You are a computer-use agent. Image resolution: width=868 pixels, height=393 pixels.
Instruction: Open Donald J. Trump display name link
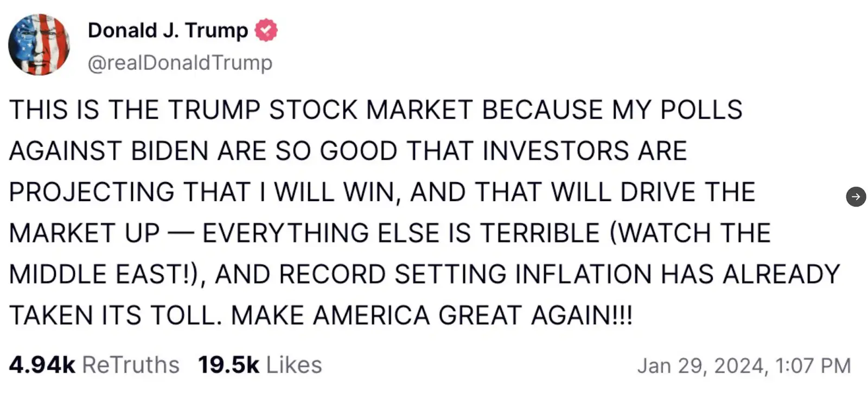point(168,30)
